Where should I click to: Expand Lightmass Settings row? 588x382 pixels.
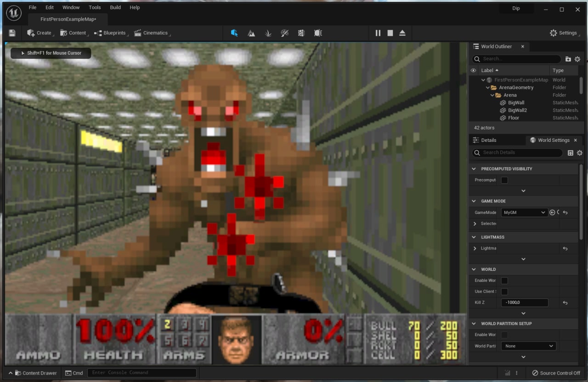tap(475, 248)
